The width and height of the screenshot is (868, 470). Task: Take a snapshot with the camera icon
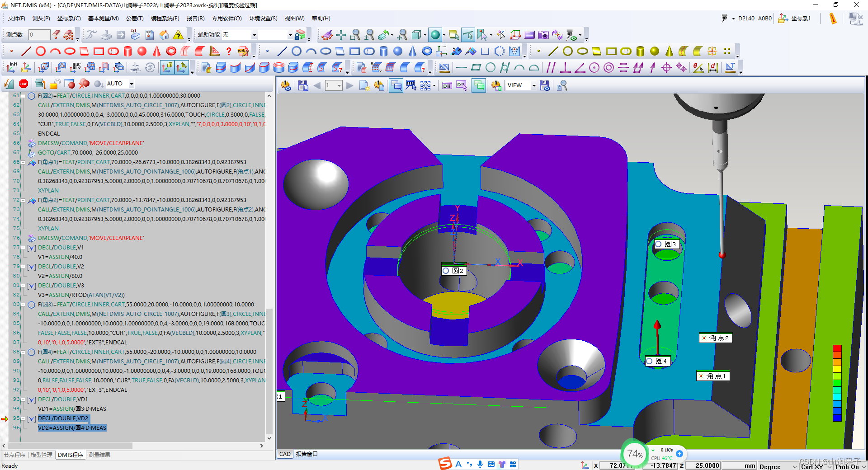(543, 35)
